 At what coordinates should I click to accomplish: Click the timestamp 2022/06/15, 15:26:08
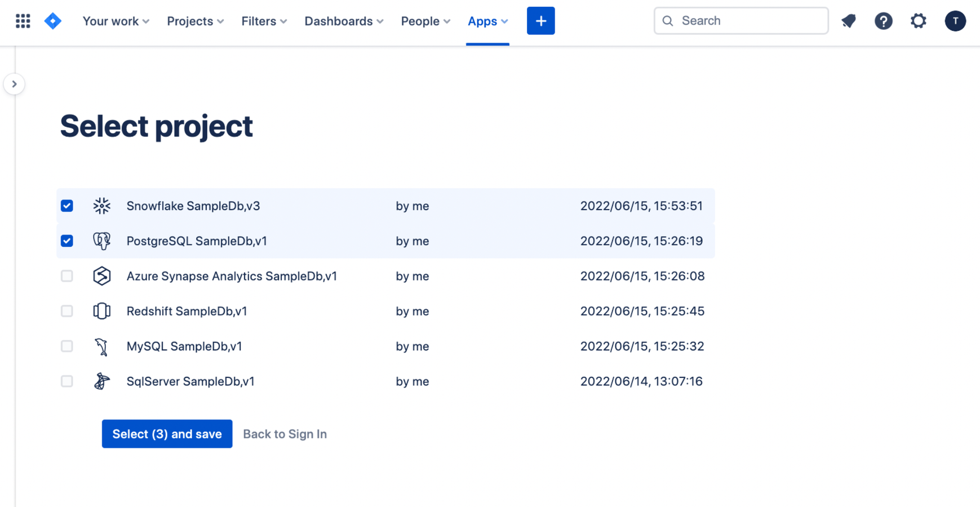click(x=642, y=276)
